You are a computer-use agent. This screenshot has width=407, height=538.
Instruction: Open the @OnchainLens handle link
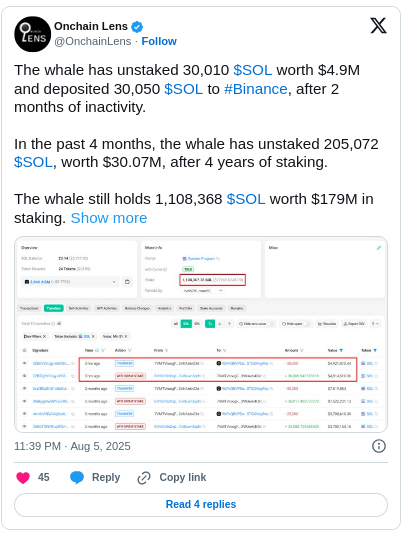pyautogui.click(x=93, y=41)
